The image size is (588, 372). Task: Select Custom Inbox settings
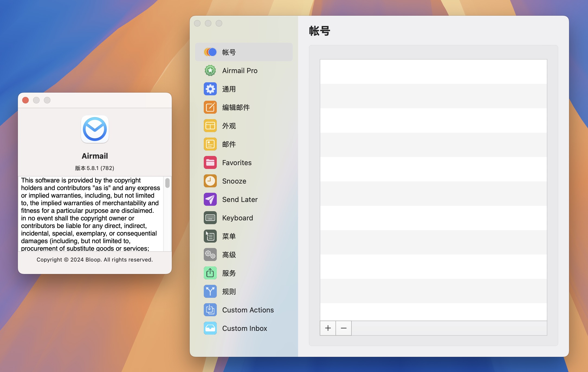point(245,328)
